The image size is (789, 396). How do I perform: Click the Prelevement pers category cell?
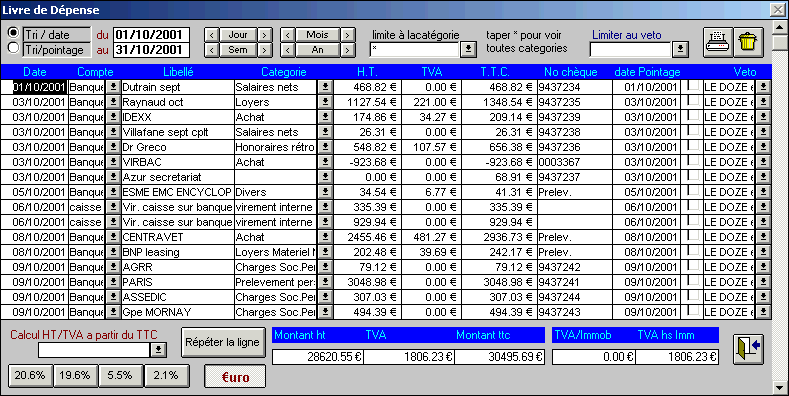276,282
